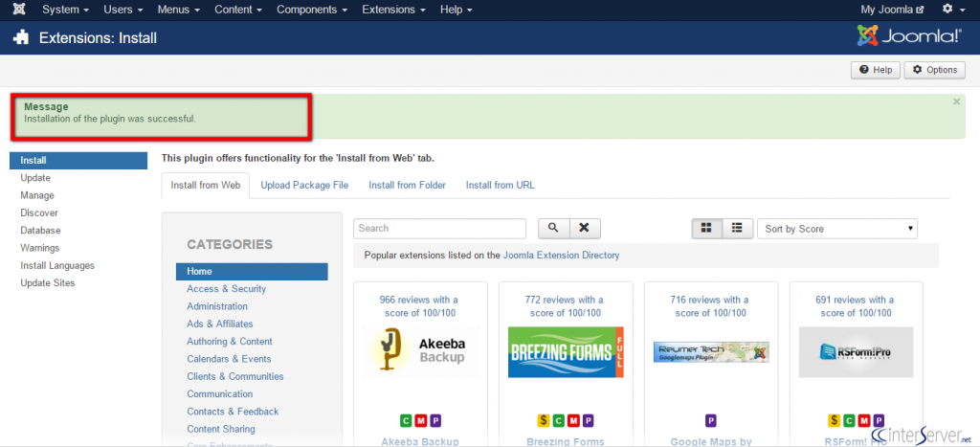Select the Home category
The width and height of the screenshot is (980, 447).
pyautogui.click(x=252, y=271)
